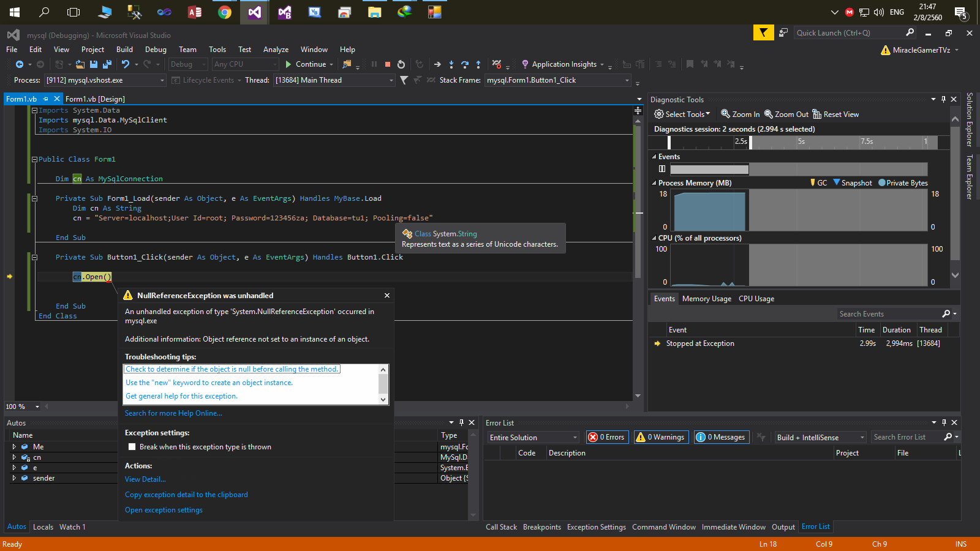The height and width of the screenshot is (551, 980).
Task: Toggle the 0 Messages filter
Action: tap(721, 437)
